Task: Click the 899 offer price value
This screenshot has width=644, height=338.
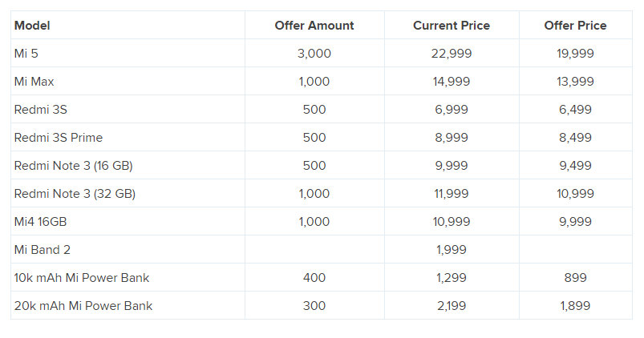Action: [x=575, y=278]
